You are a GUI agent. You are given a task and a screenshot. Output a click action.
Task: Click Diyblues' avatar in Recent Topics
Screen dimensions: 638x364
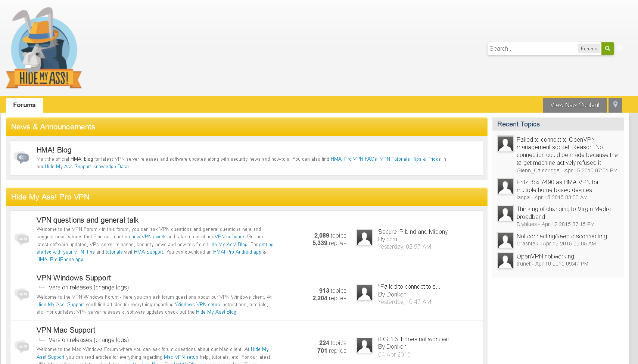(505, 213)
